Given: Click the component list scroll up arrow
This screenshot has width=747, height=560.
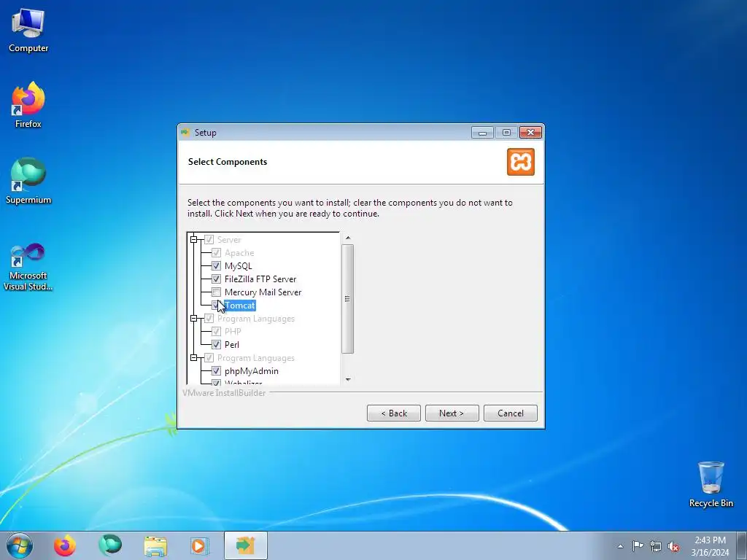Looking at the screenshot, I should (x=348, y=238).
